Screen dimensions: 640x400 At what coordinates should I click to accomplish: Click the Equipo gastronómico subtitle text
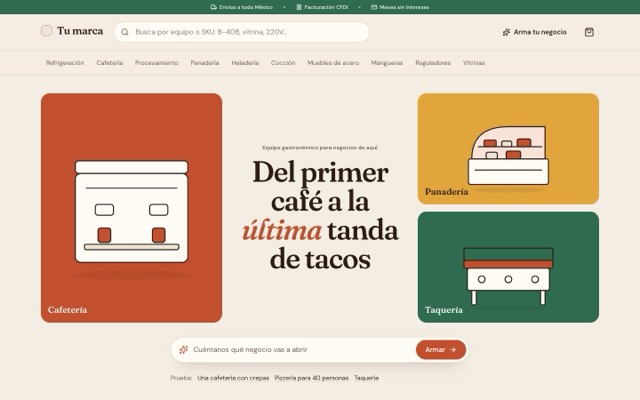tap(320, 148)
